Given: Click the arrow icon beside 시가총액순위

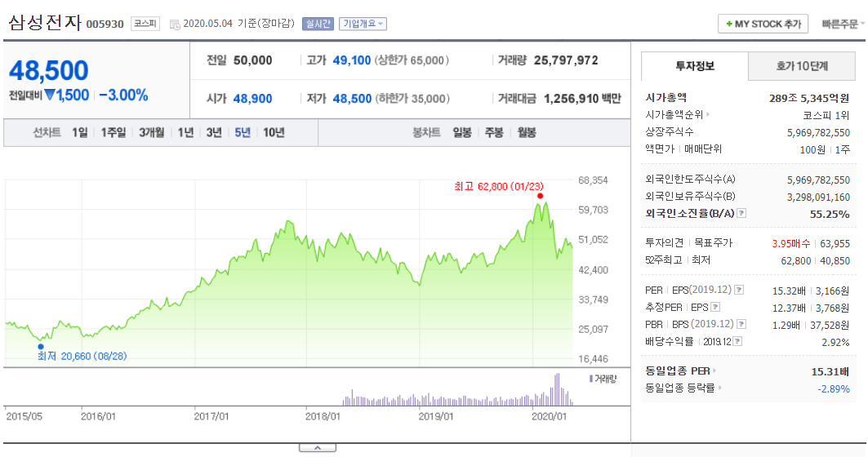Looking at the screenshot, I should tap(708, 114).
